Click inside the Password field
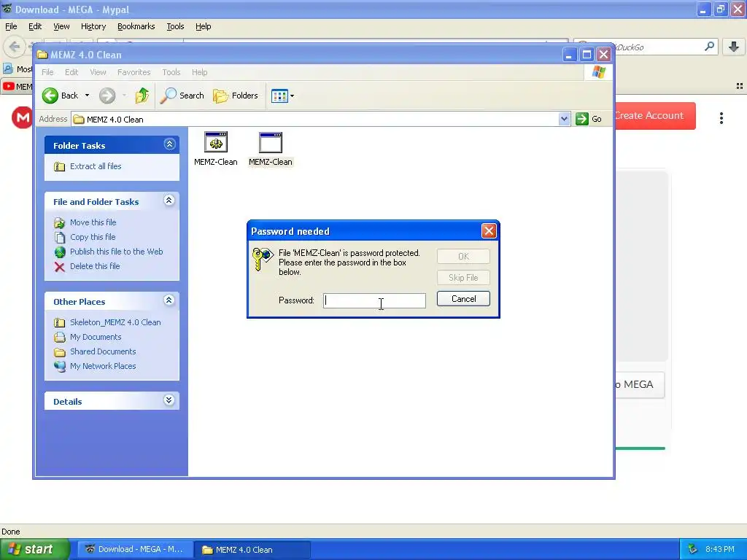747x560 pixels. click(374, 300)
